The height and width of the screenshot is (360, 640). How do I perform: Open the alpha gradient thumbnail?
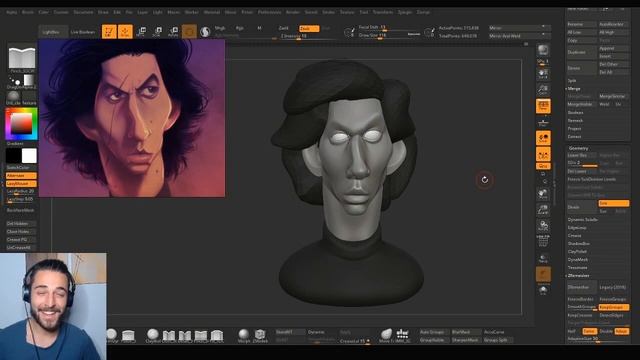(29, 80)
